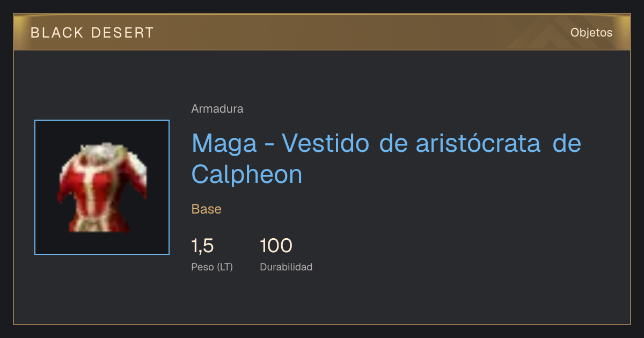Click the Durabilidad label
This screenshot has width=644, height=338.
tap(286, 267)
